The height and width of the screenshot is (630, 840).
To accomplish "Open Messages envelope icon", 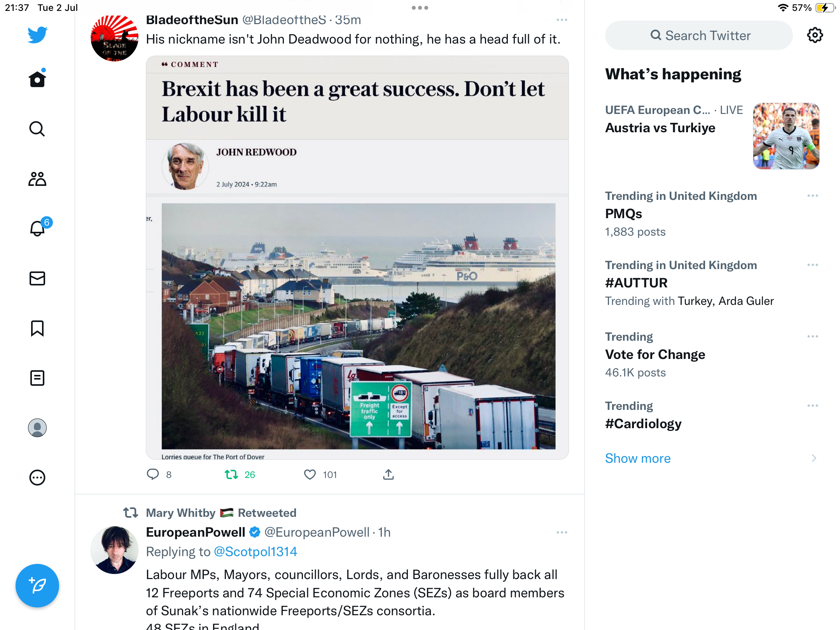I will coord(37,278).
